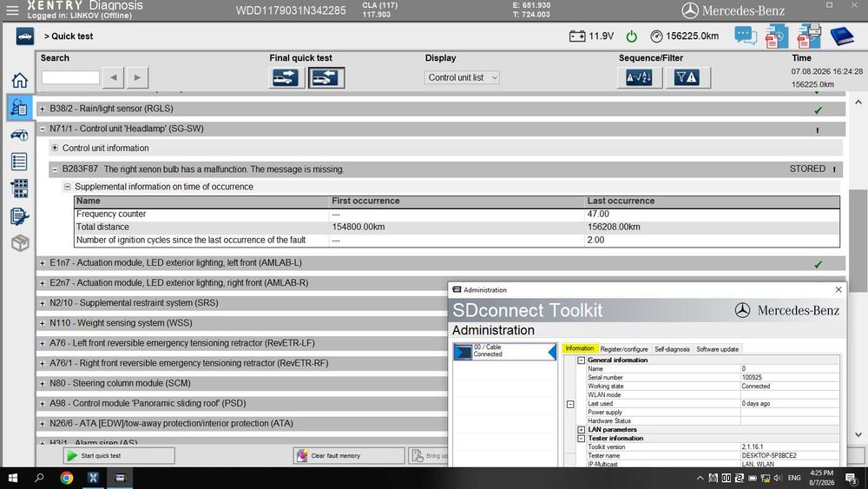
Task: Click the package box sidebar icon
Action: [20, 243]
